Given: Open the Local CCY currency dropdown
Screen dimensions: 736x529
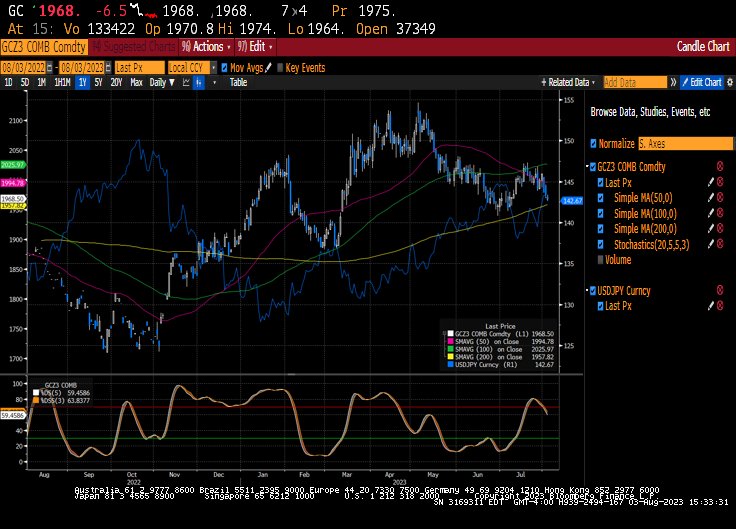Looking at the screenshot, I should 192,68.
